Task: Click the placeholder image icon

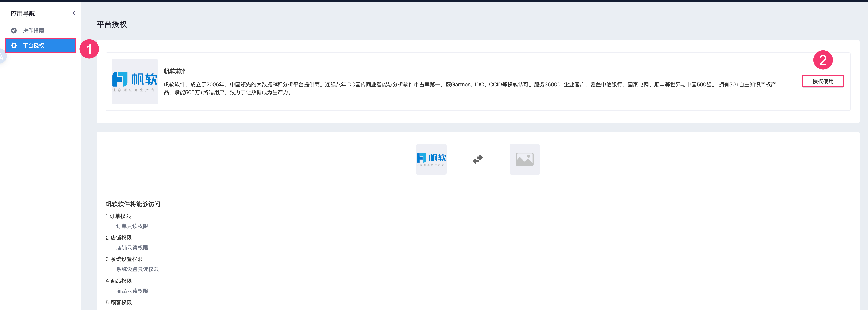Action: click(x=525, y=159)
